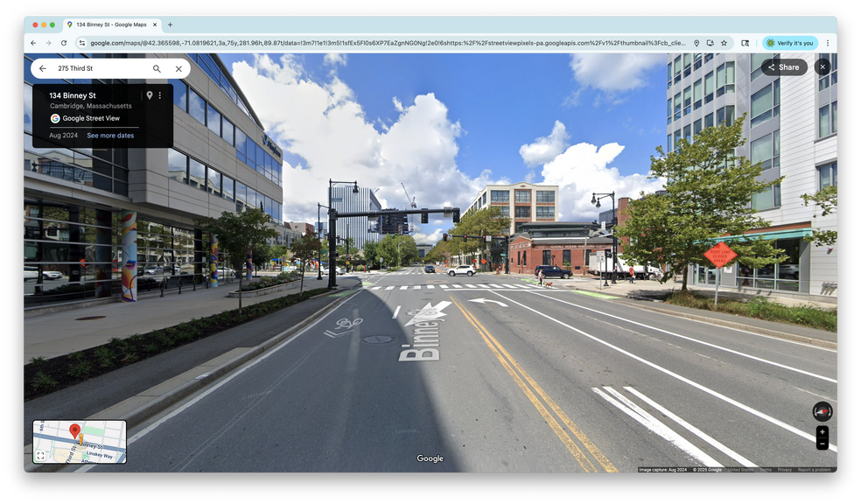Open a new tab with the plus button
Viewport: 861px width, 504px height.
point(170,24)
